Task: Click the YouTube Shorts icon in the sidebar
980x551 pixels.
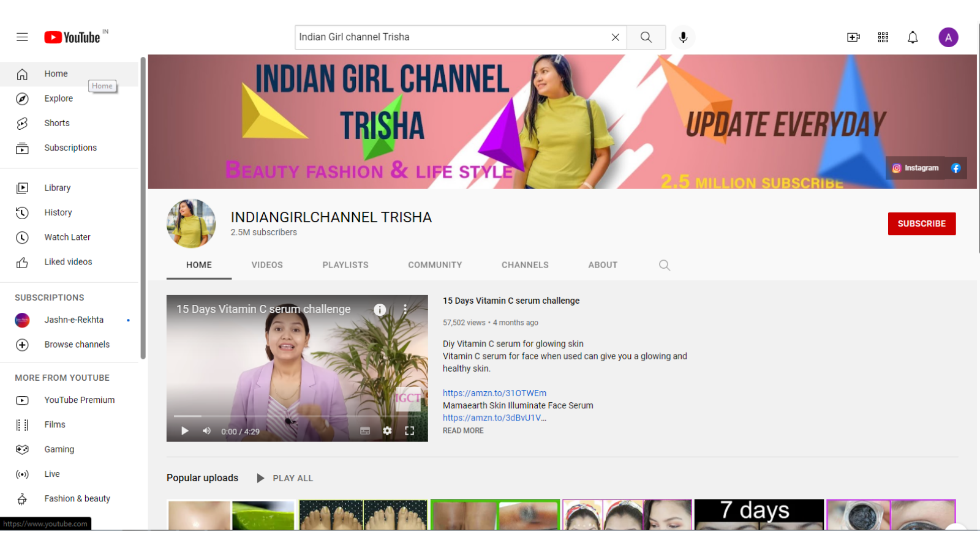Action: tap(22, 123)
